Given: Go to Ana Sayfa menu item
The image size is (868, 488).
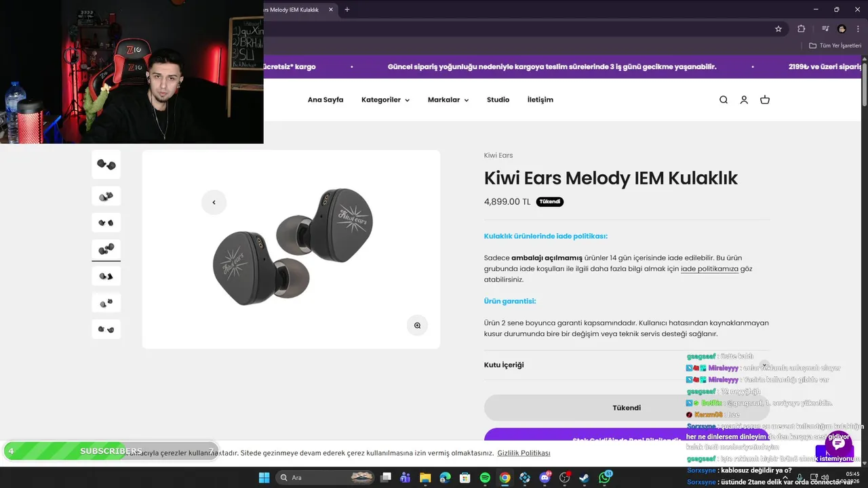Looking at the screenshot, I should pyautogui.click(x=325, y=100).
